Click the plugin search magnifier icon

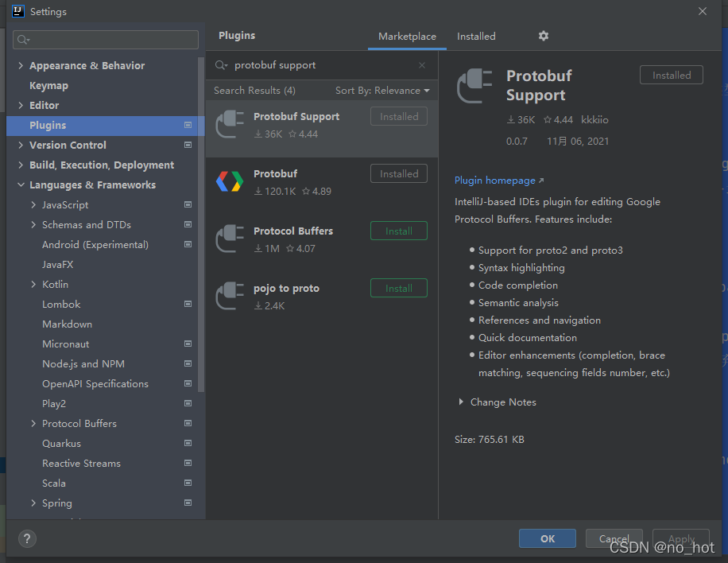pos(221,65)
